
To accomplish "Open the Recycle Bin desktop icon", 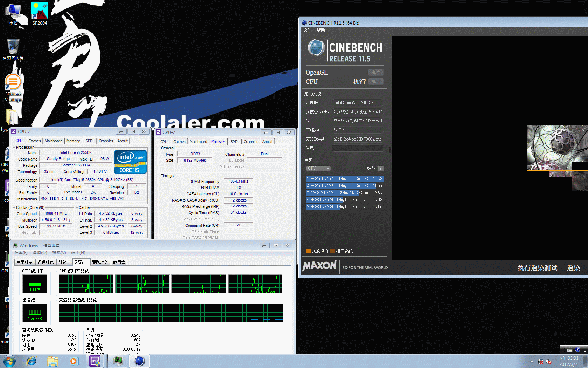I will click(13, 49).
